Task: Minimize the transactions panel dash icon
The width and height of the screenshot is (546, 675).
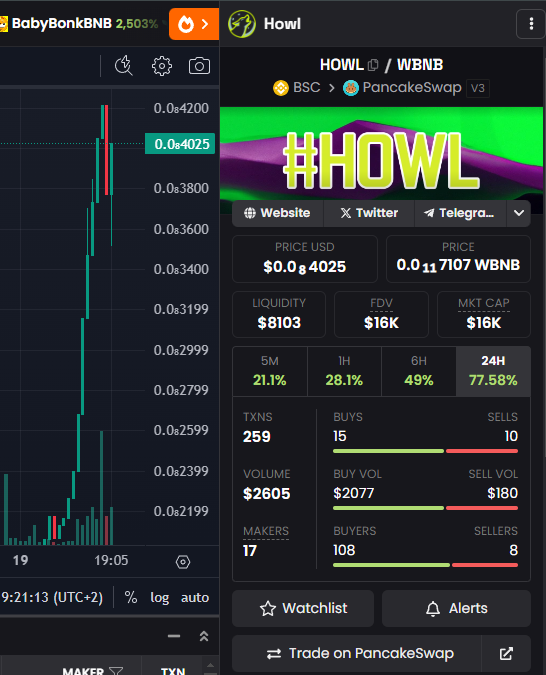Action: [x=174, y=636]
